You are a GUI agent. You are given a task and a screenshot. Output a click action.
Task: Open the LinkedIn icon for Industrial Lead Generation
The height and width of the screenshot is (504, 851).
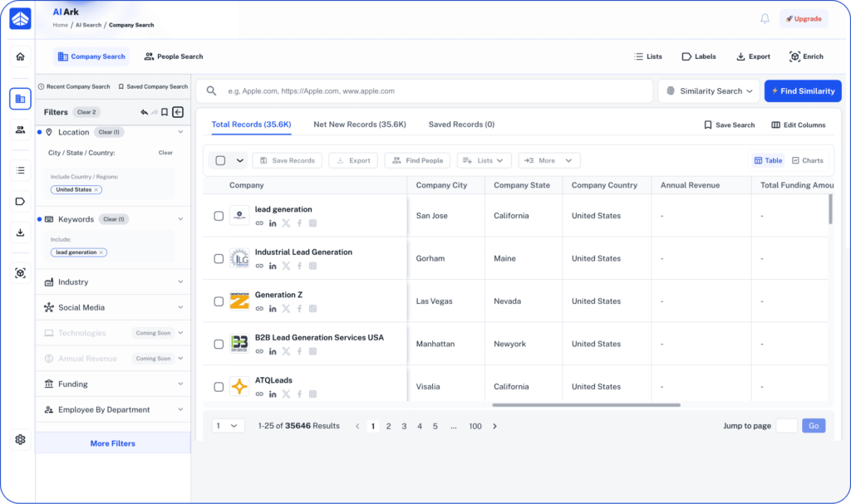pos(273,266)
